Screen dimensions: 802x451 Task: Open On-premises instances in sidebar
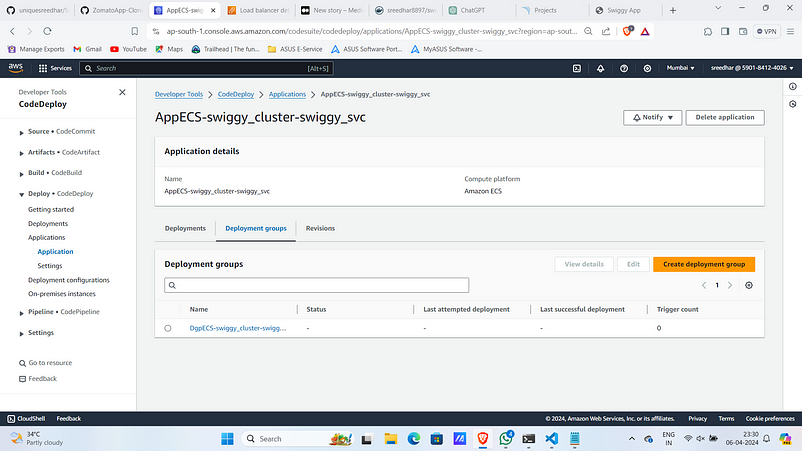point(61,294)
